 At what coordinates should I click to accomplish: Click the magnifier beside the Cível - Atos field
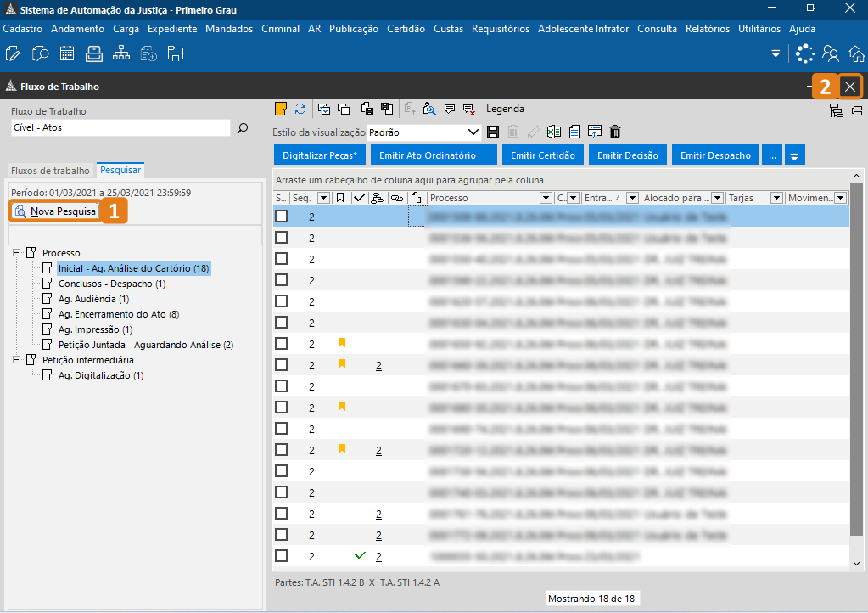click(243, 128)
